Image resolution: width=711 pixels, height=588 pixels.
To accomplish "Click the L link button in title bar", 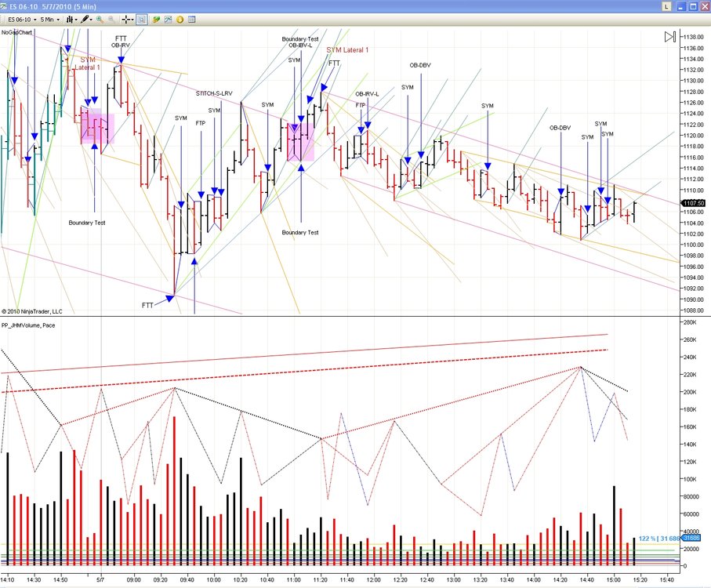I will tap(666, 6).
